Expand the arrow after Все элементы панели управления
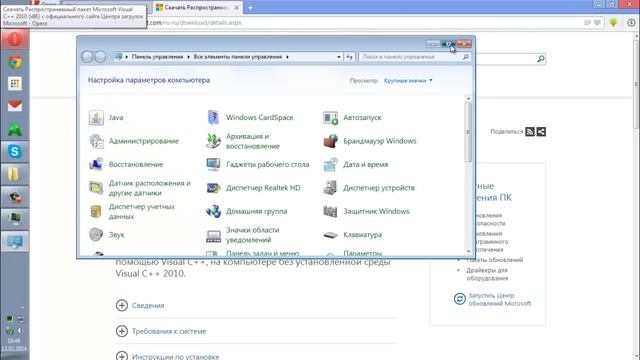The height and width of the screenshot is (360, 640). click(287, 57)
